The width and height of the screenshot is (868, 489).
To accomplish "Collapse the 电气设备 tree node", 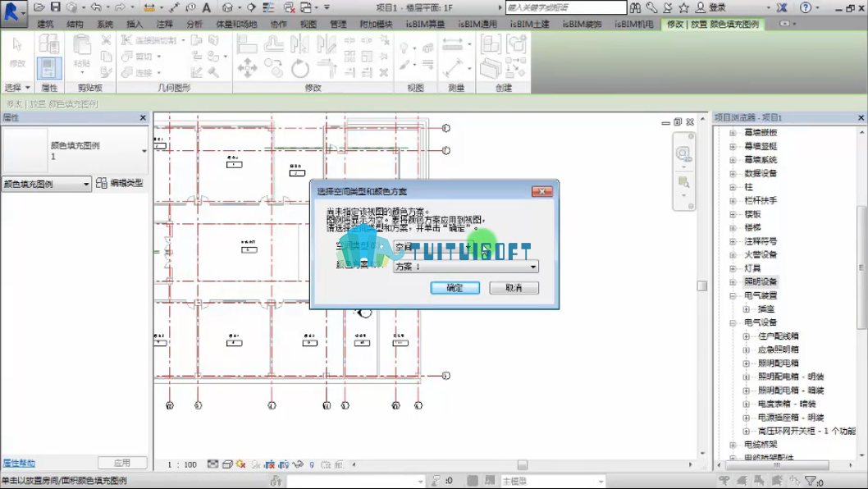I will pyautogui.click(x=733, y=322).
